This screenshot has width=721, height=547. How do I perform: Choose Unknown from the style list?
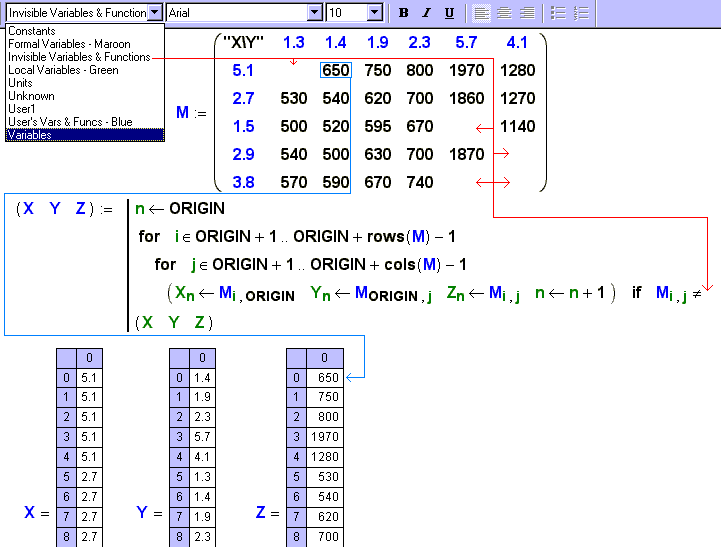point(85,96)
